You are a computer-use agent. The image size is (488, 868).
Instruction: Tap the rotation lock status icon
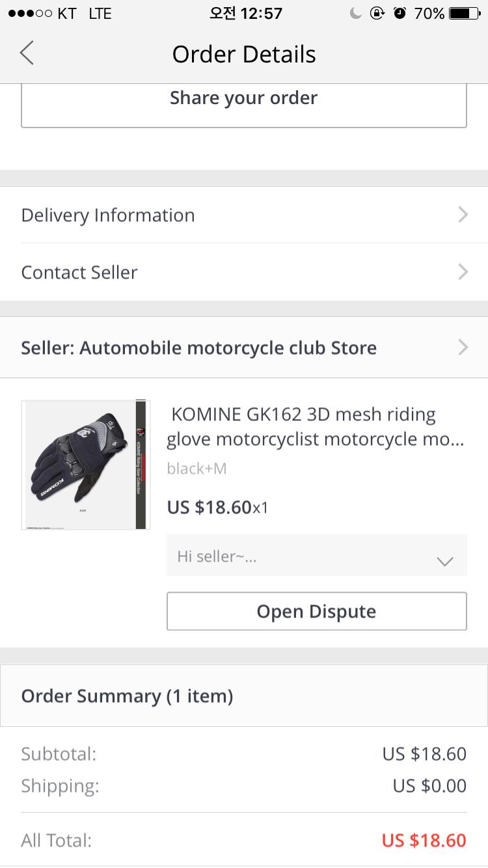click(x=377, y=13)
